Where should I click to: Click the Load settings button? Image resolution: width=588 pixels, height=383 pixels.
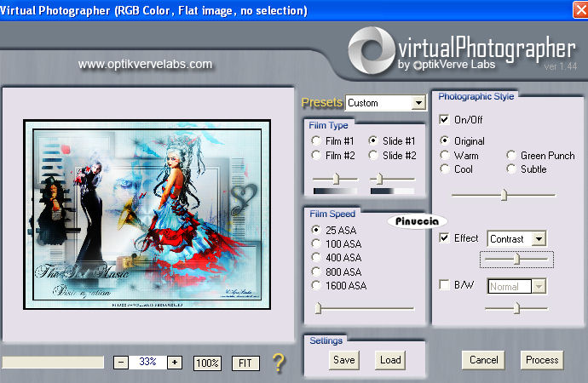coord(390,360)
